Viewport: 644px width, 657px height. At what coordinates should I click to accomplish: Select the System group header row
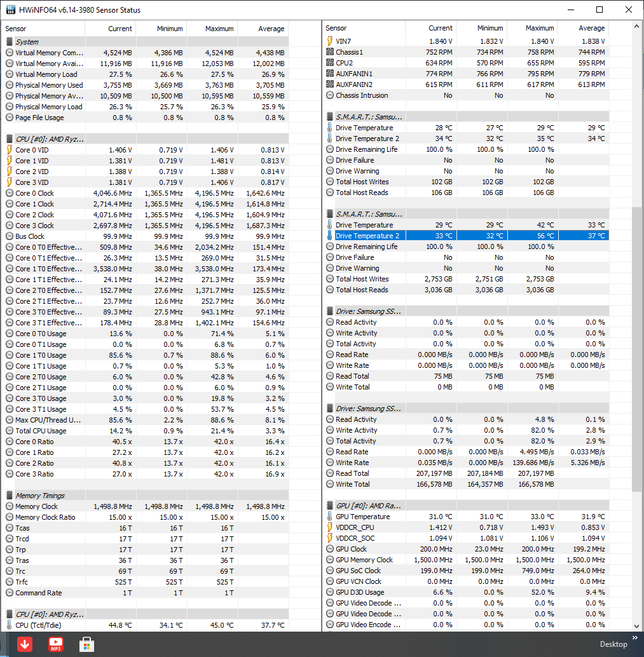click(x=145, y=42)
